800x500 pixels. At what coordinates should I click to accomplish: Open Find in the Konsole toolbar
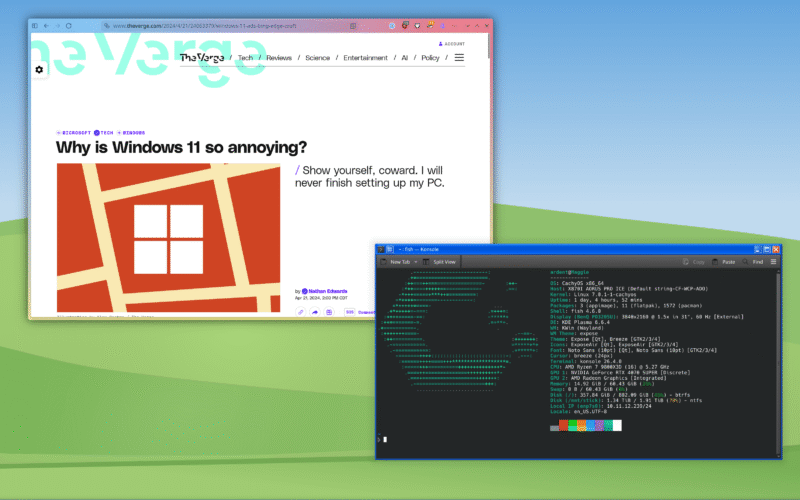pos(754,261)
